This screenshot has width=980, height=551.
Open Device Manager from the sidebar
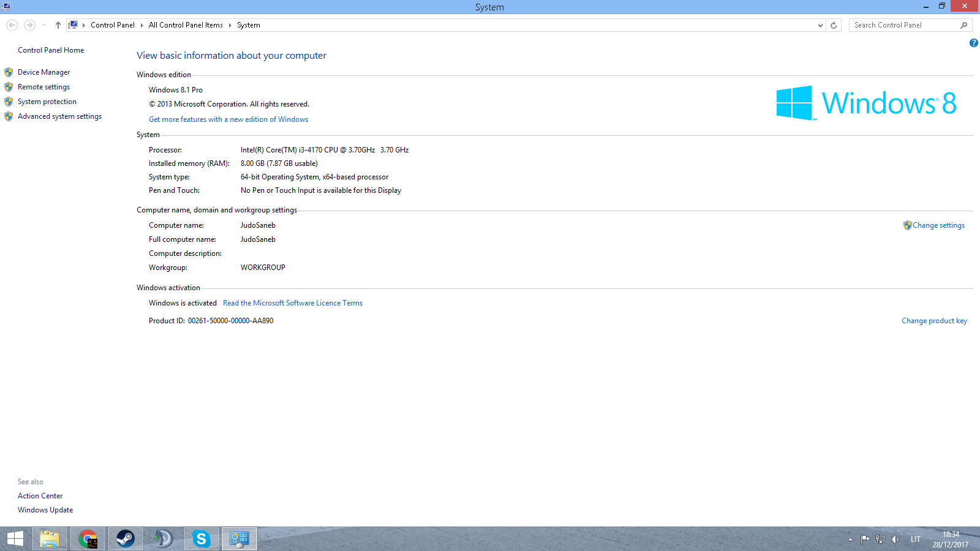click(x=43, y=72)
